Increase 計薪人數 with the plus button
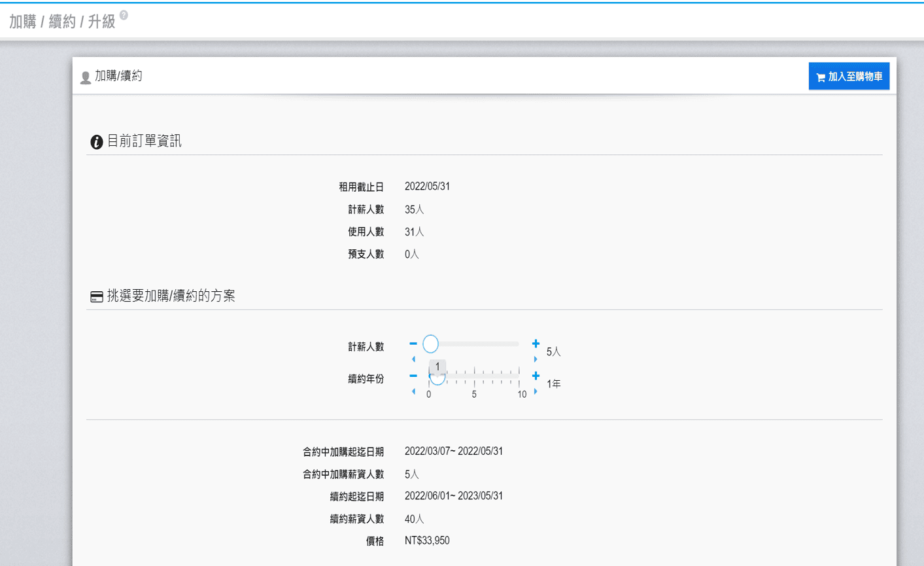The image size is (924, 566). tap(536, 344)
